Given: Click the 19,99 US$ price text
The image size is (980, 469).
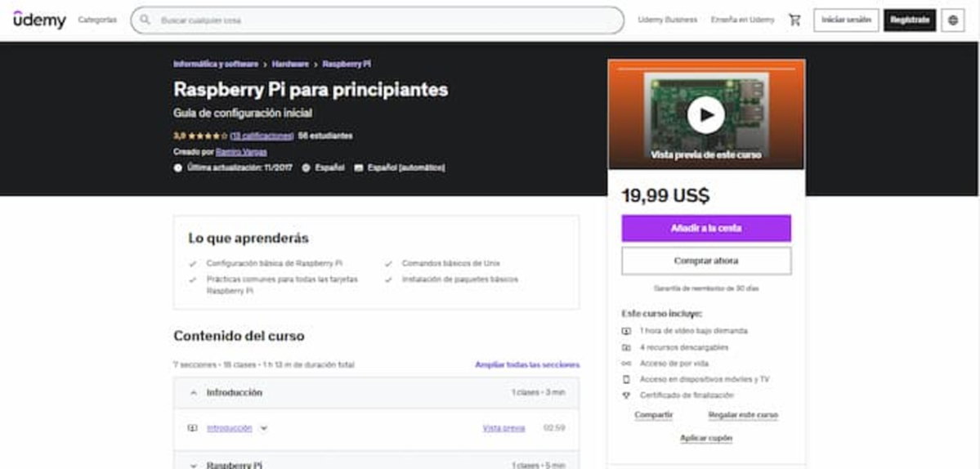Looking at the screenshot, I should tap(665, 196).
